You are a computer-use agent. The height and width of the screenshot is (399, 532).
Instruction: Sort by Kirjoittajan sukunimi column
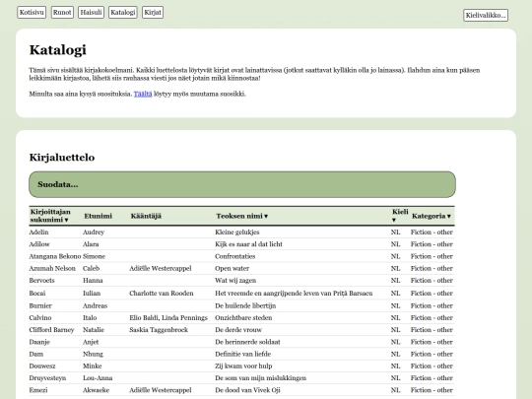(x=50, y=216)
